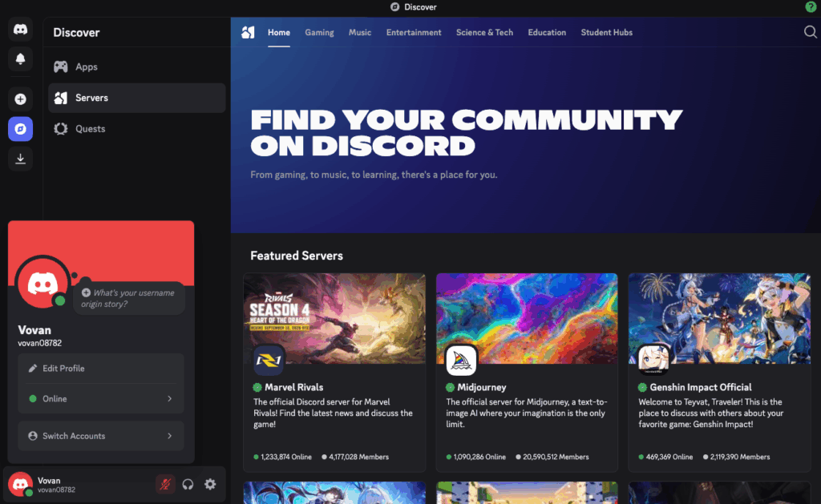Switch to the Entertainment tab
Image resolution: width=821 pixels, height=504 pixels.
(x=414, y=32)
